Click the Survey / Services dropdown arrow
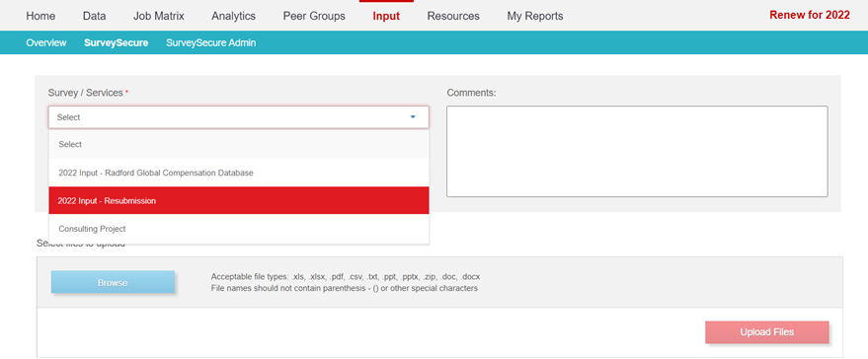 point(413,117)
